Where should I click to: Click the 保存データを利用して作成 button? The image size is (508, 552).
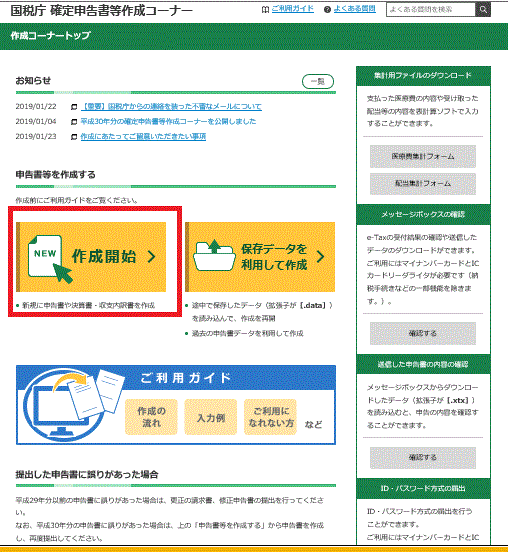pyautogui.click(x=260, y=257)
